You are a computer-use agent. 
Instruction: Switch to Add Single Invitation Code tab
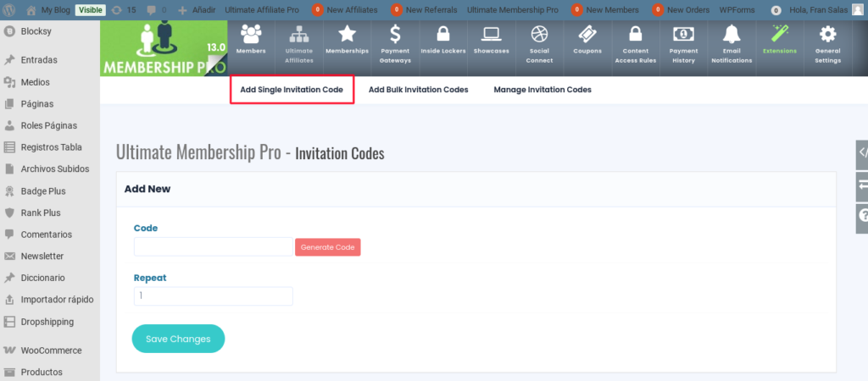[x=292, y=90]
